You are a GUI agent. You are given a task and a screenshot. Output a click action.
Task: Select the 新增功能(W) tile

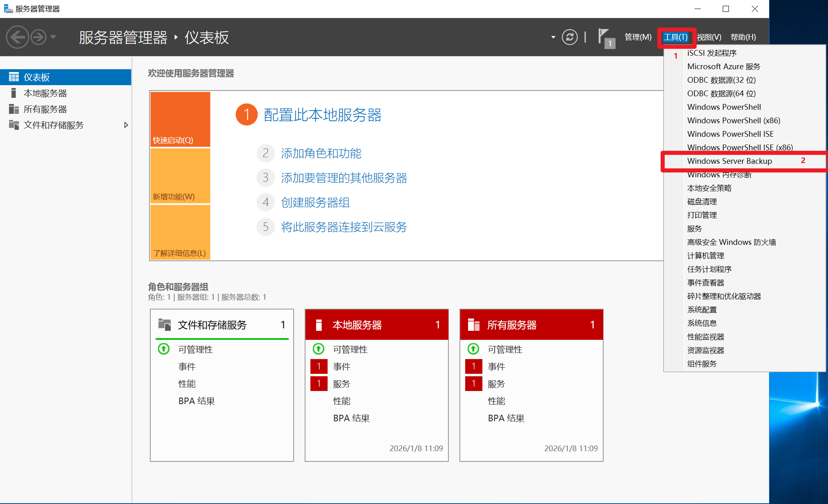pos(180,176)
